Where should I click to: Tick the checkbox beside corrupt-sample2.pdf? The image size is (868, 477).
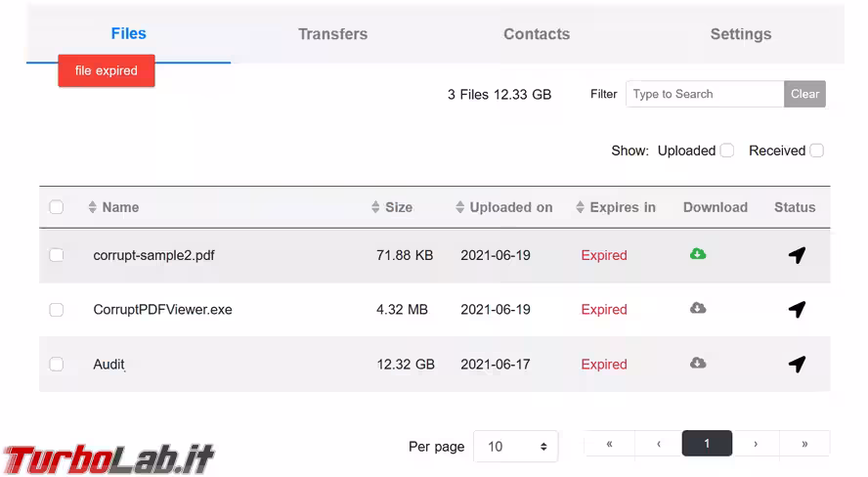[57, 255]
